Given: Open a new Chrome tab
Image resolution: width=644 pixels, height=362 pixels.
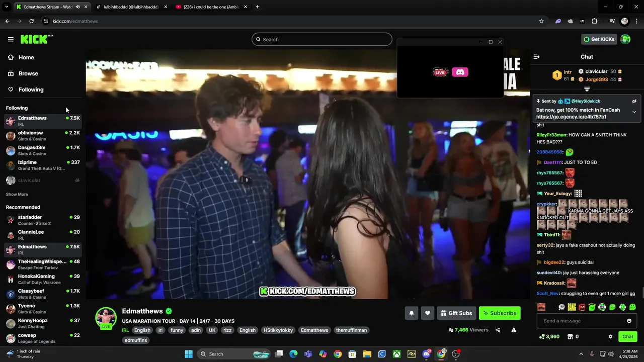Looking at the screenshot, I should [x=257, y=7].
